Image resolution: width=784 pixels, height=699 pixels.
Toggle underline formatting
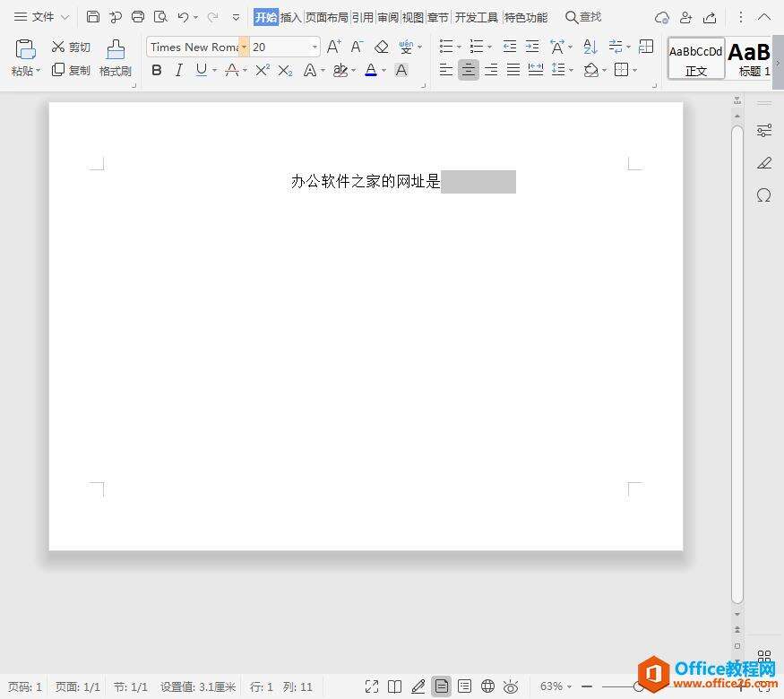click(202, 70)
